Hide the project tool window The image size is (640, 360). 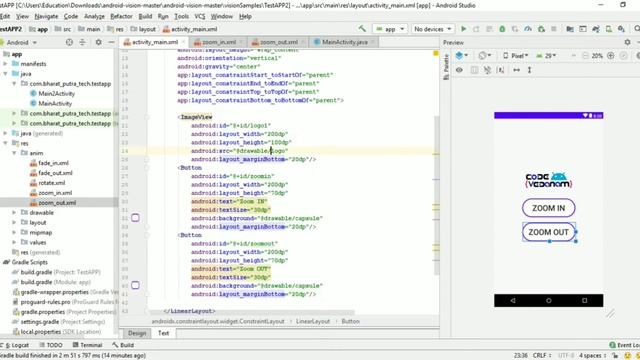click(x=111, y=42)
